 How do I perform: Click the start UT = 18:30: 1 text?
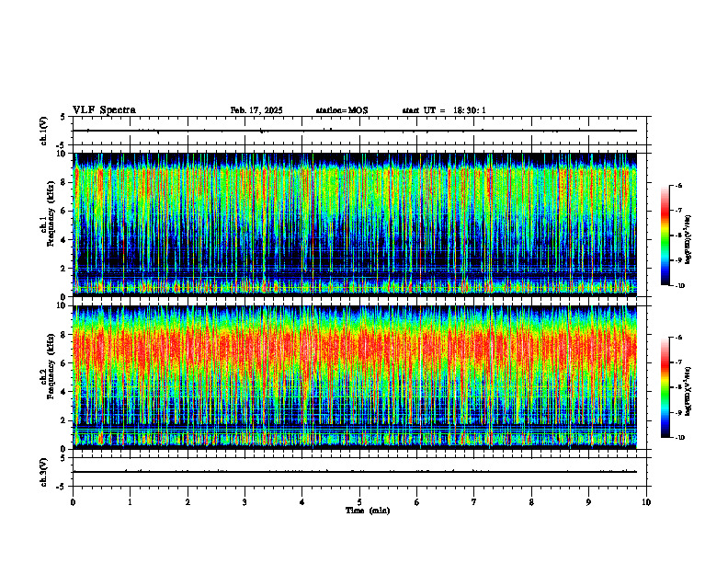pos(444,110)
